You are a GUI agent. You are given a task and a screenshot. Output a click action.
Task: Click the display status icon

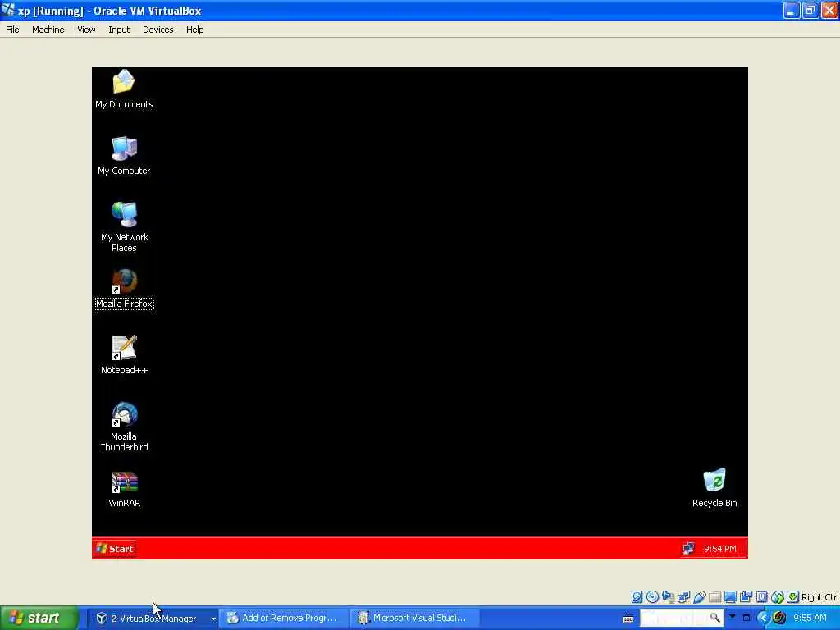[730, 597]
